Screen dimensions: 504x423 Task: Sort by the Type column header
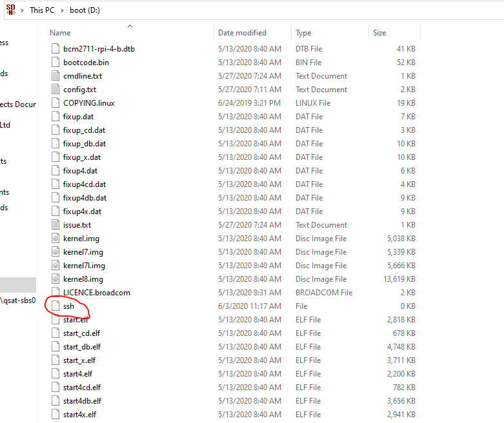[x=303, y=33]
